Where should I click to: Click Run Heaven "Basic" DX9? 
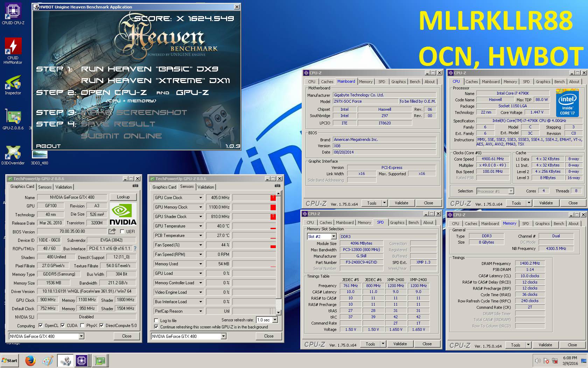click(150, 69)
